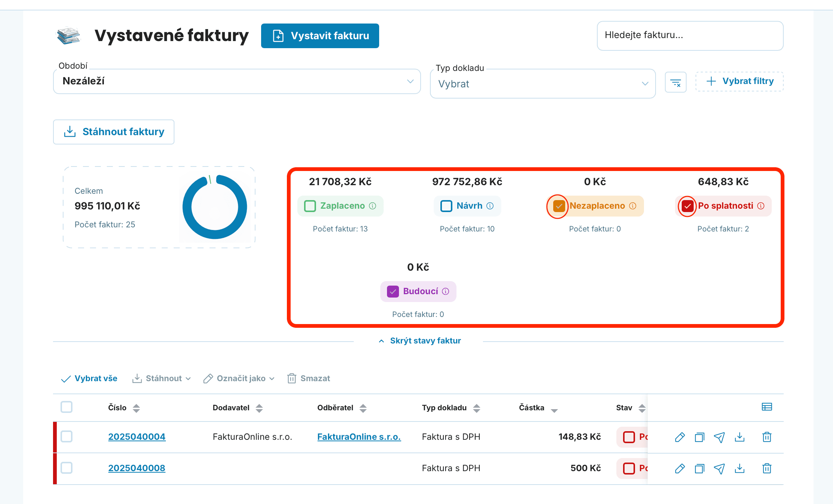Click the Vybrat filtry button
Viewport: 833px width, 504px height.
pos(740,81)
